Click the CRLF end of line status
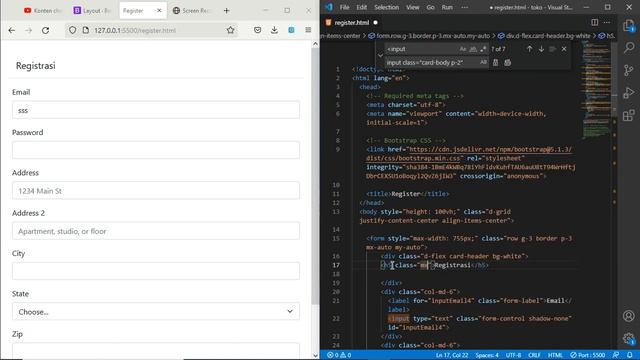This screenshot has width=640, height=360. point(534,355)
